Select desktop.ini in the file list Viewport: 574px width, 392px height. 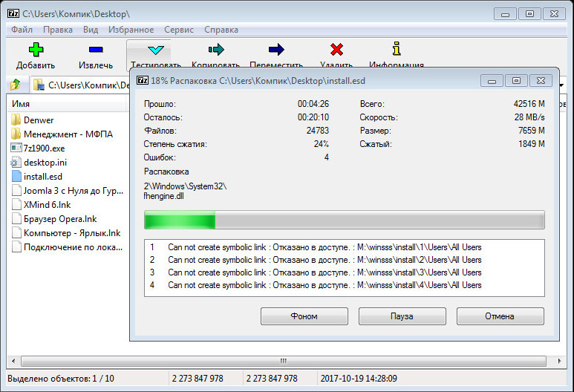[x=45, y=162]
